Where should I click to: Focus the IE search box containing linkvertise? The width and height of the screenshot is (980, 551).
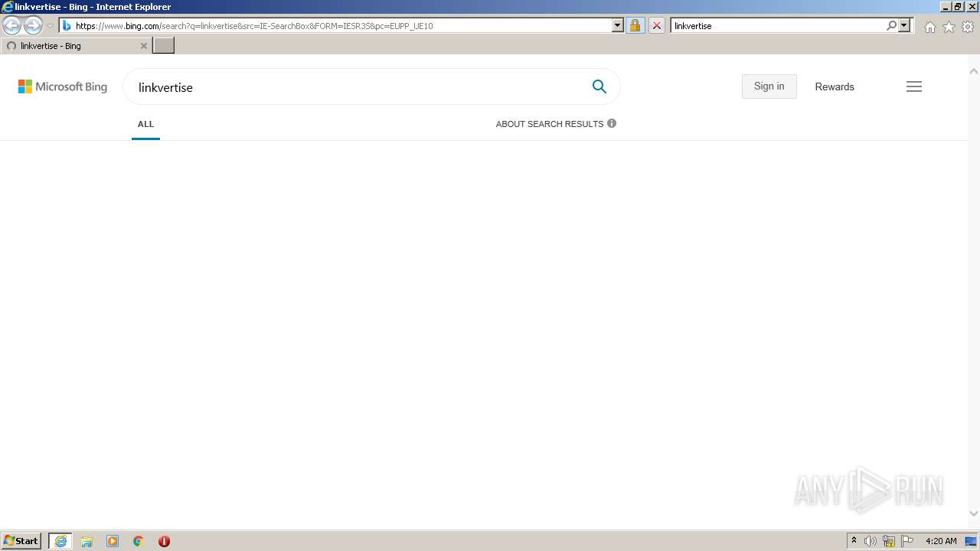777,25
